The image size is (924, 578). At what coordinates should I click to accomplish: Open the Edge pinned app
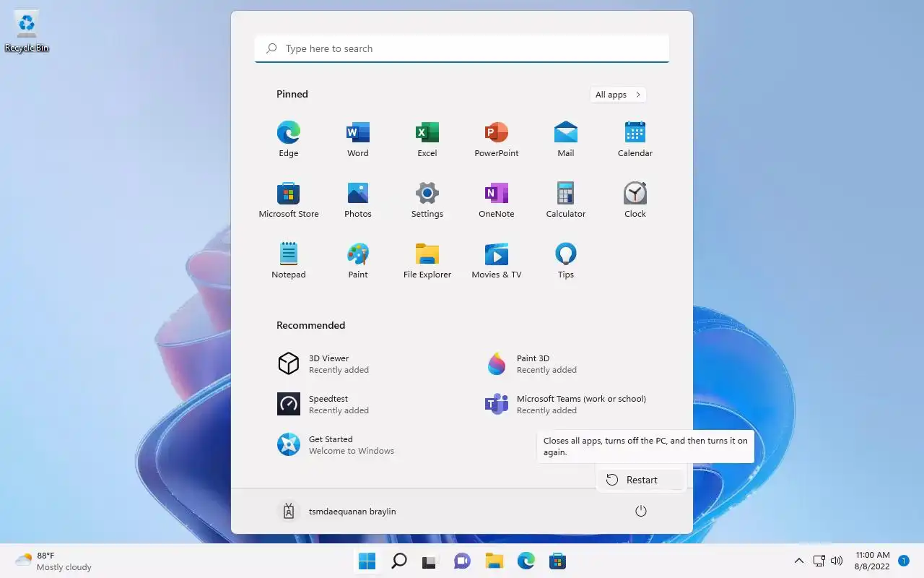[289, 139]
